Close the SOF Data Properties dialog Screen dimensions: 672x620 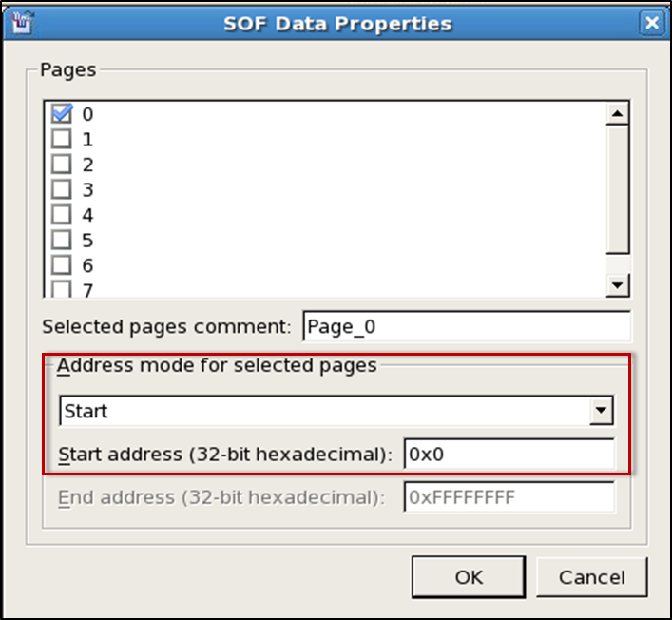(651, 22)
